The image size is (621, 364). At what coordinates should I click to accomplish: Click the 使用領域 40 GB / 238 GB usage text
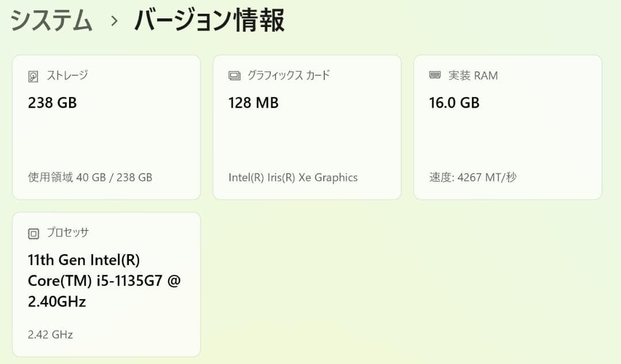pos(90,178)
